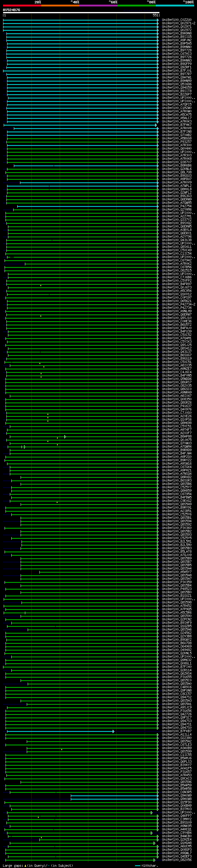Select the UniRef100_B9T7Z6 label
The image size is (197, 868).
(176, 57)
